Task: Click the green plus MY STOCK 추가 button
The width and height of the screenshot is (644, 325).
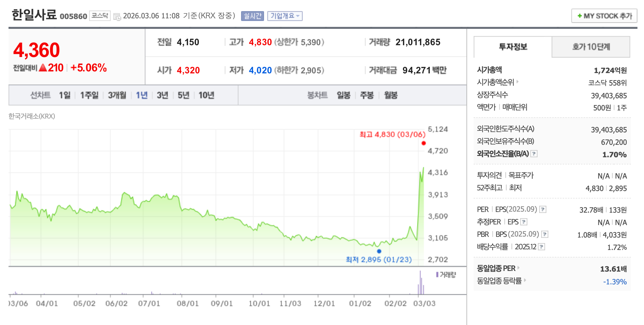Action: tap(604, 16)
